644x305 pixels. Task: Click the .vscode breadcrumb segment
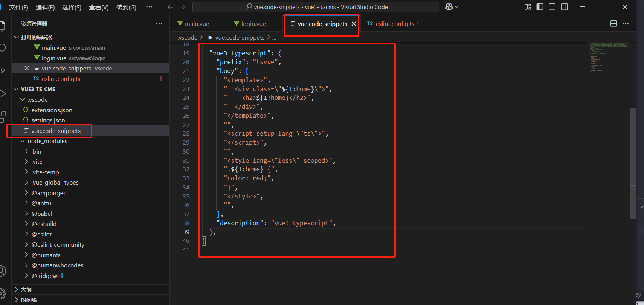pos(188,37)
